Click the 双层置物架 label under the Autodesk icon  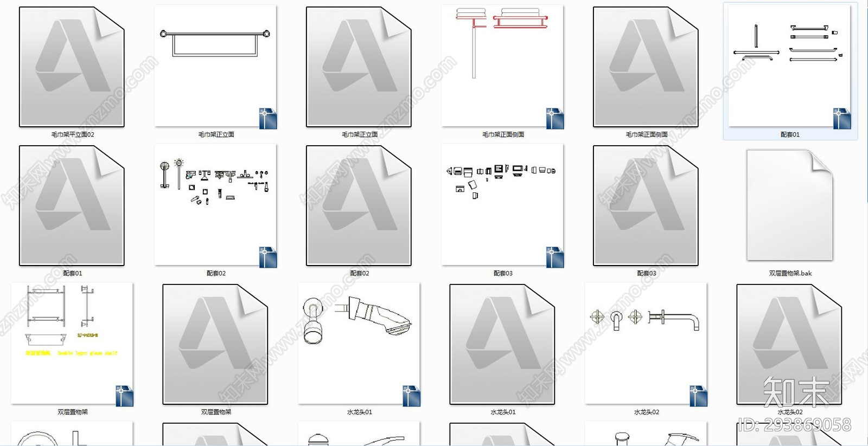pos(216,412)
